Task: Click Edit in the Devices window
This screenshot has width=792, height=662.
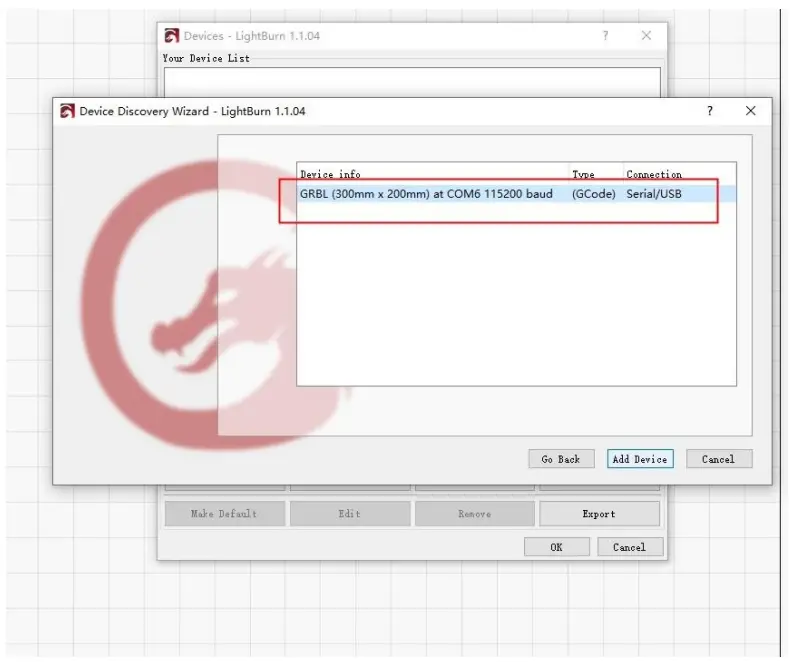Action: click(350, 514)
